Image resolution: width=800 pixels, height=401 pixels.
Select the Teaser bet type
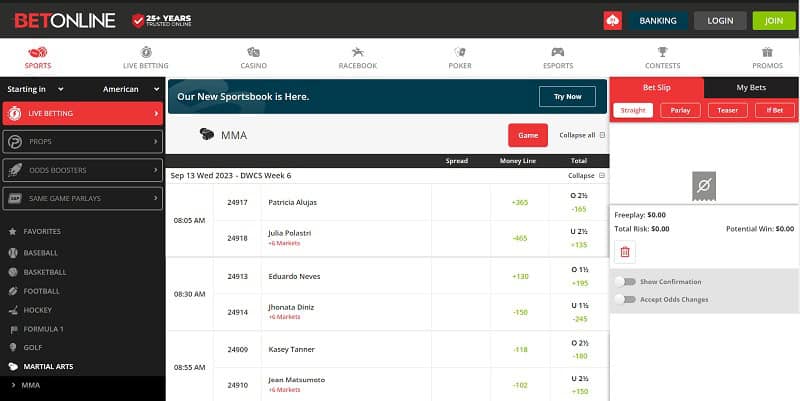[728, 110]
